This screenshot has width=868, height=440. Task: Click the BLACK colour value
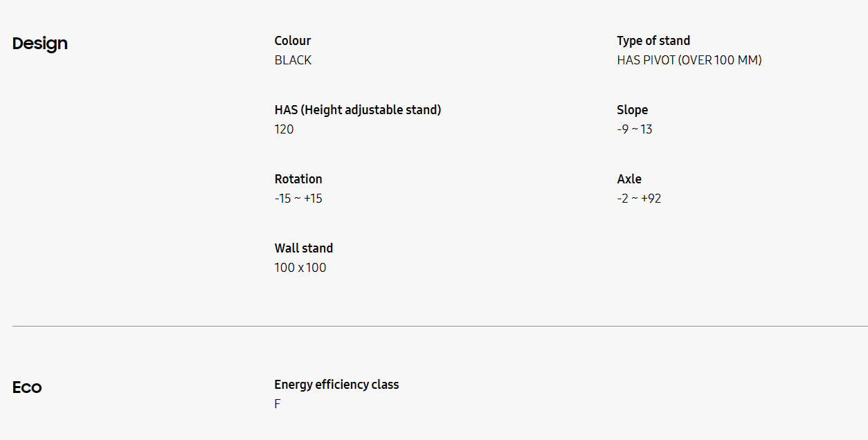(293, 60)
